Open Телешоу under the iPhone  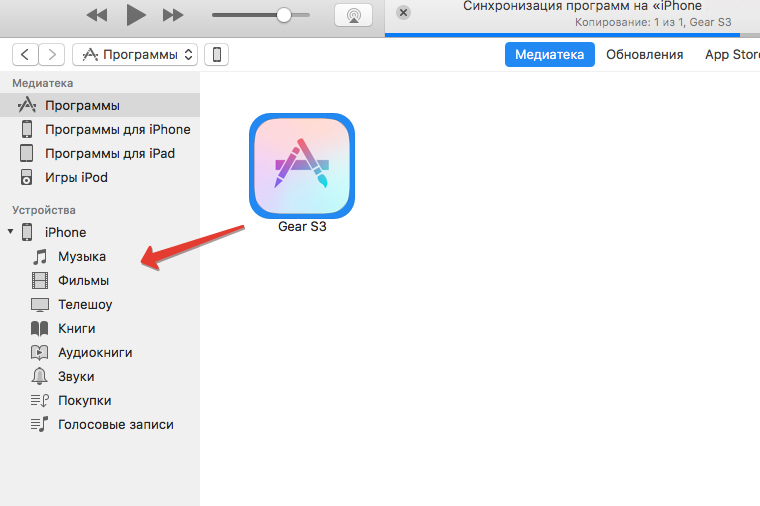pos(100,304)
